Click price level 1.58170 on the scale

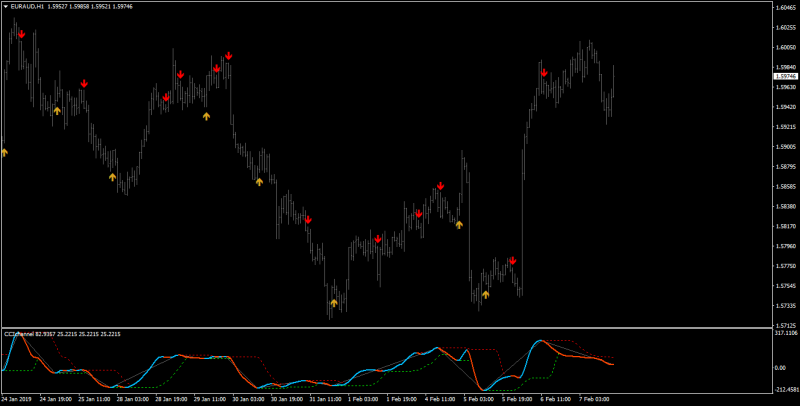tap(786, 226)
